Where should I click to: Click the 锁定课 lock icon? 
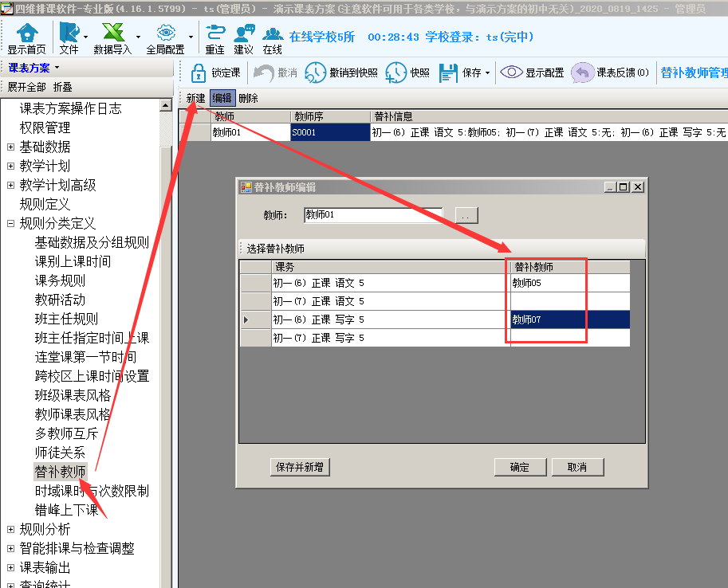click(x=198, y=73)
